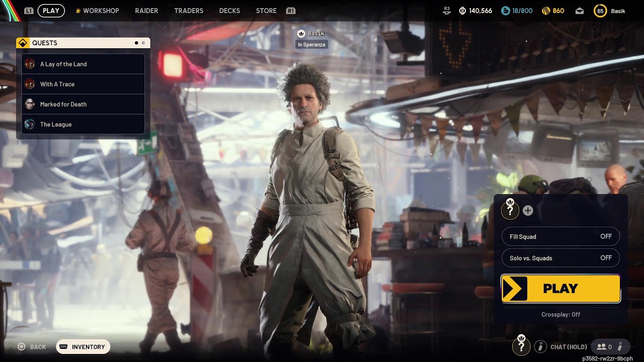Click the squad leader question-mark slot in party panel
The width and height of the screenshot is (644, 362).
pos(510,209)
